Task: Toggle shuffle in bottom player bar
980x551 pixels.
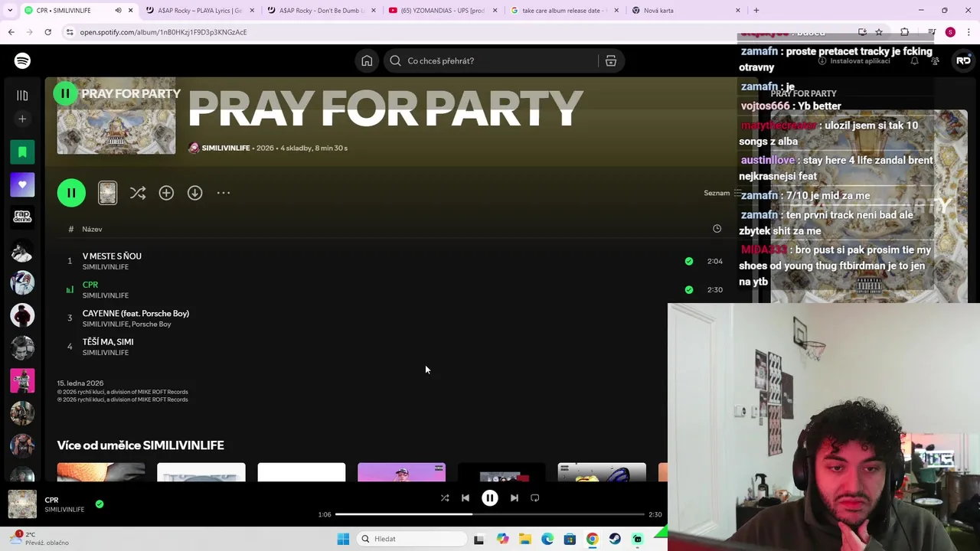Action: [x=445, y=498]
